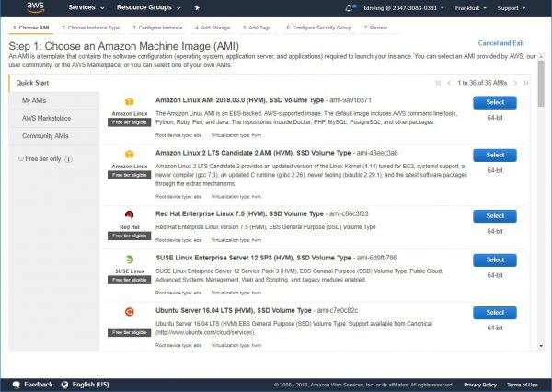Click the Amazon Linux AMI 2018.03.0 icon

tap(129, 101)
